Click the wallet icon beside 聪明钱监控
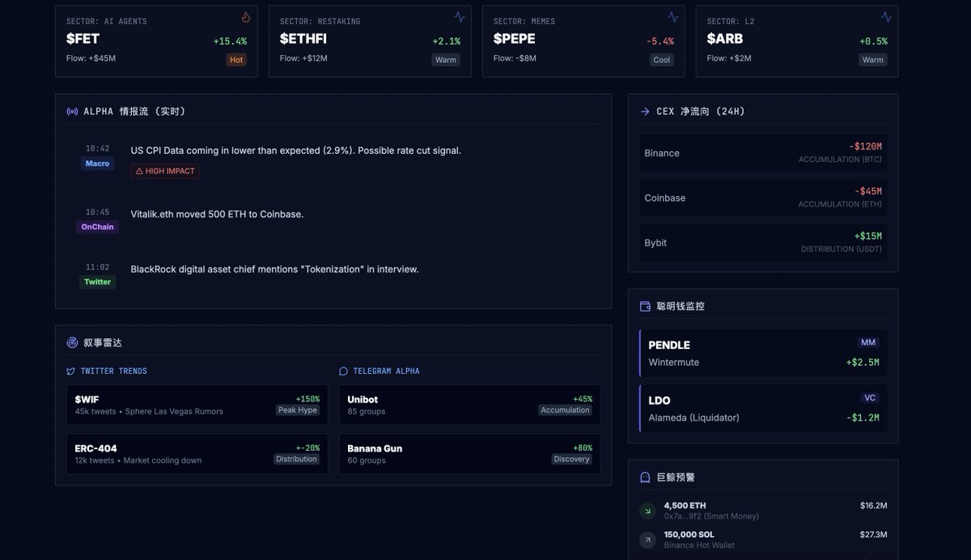 (645, 307)
